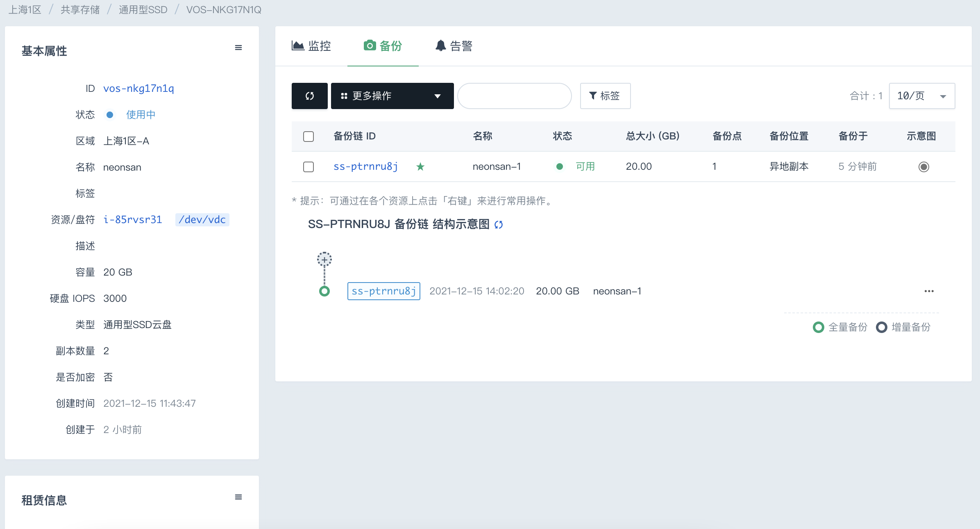Refresh the backup chain structure diagram
The height and width of the screenshot is (529, 980).
pyautogui.click(x=499, y=225)
